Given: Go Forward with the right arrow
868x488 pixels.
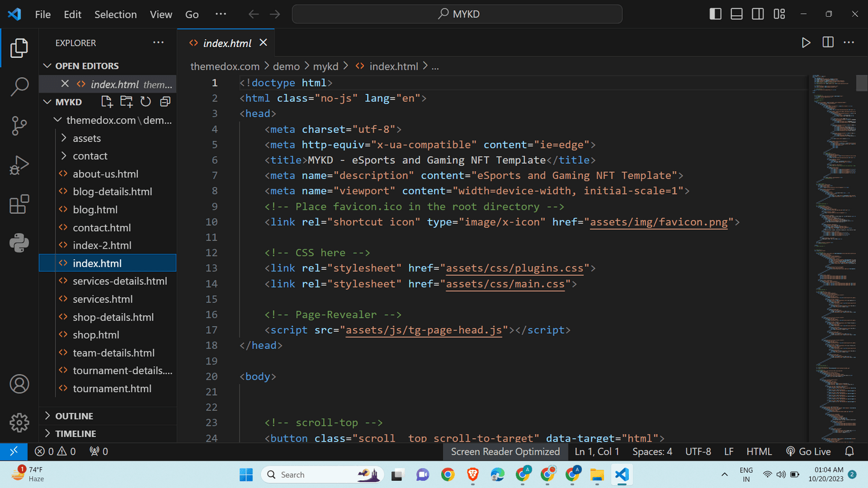Looking at the screenshot, I should coord(275,14).
